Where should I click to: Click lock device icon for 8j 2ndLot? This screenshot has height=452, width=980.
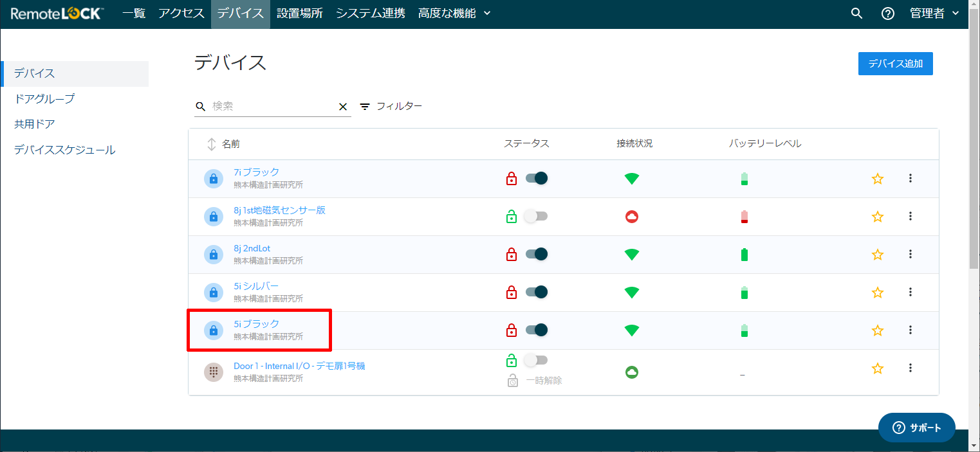click(x=214, y=255)
